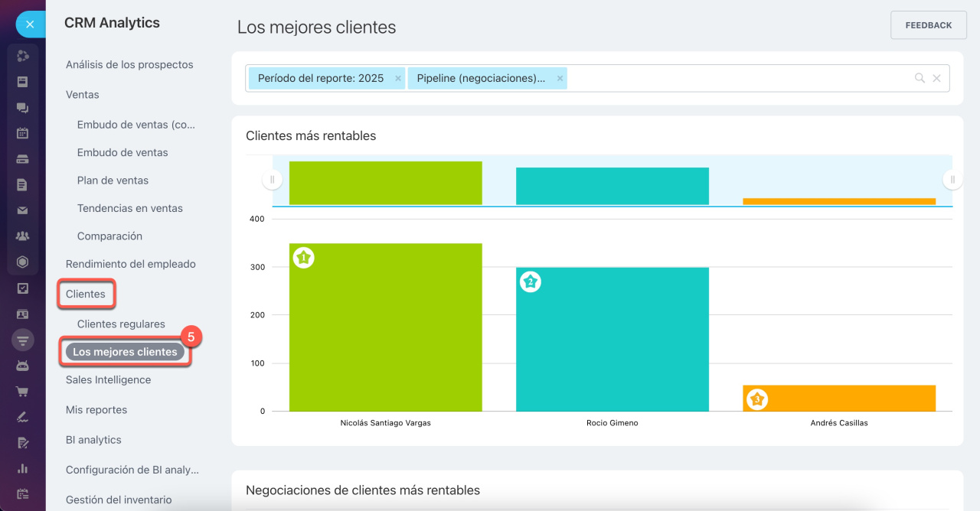Select Clientes regulares report
The image size is (980, 511).
[x=121, y=324]
